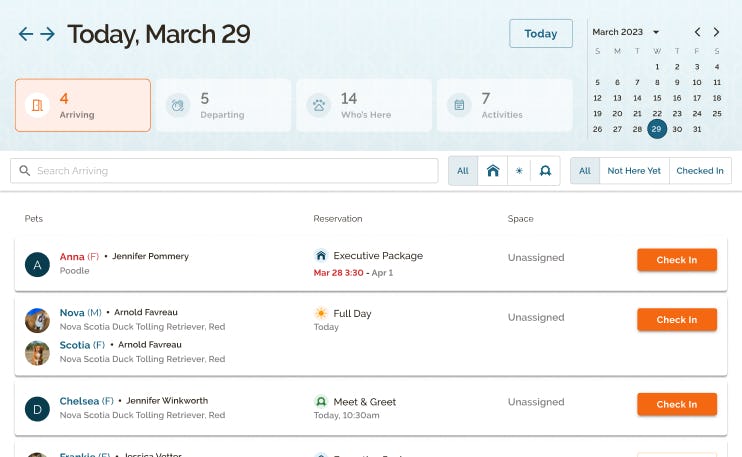Viewport: 742px width, 457px height.
Task: Click the calendar previous month arrow
Action: pos(697,32)
